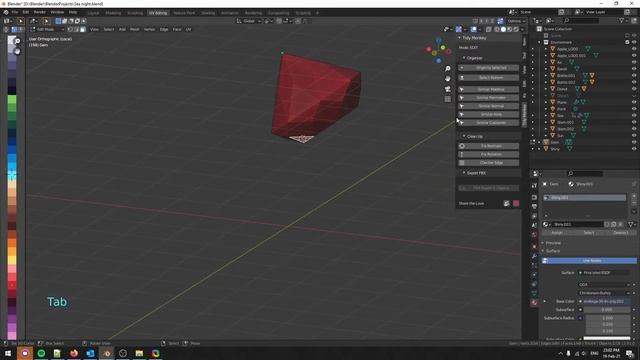Open the Tool properties tab icon

click(534, 186)
